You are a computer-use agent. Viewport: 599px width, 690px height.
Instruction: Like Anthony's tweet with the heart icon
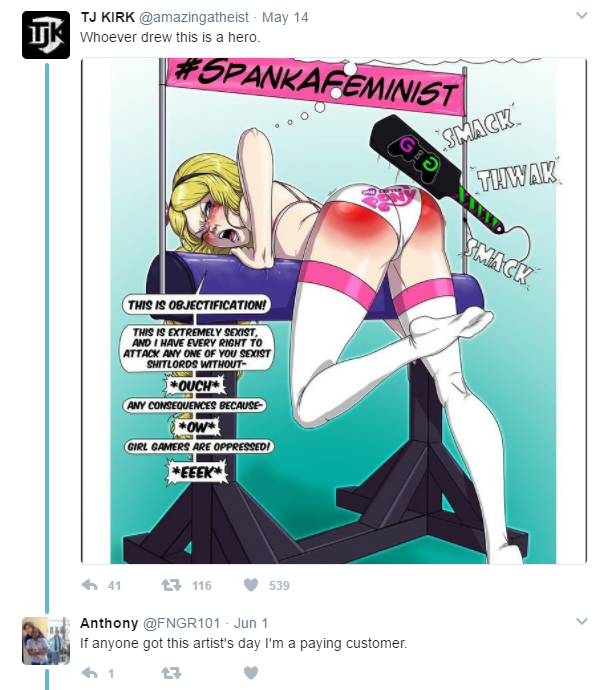tap(251, 673)
